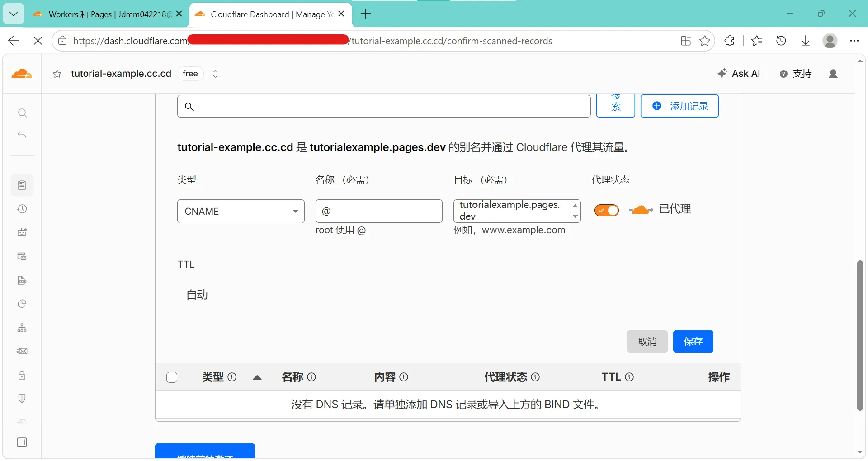Viewport: 868px width, 461px height.
Task: Open the Ask AI assistant
Action: pos(739,74)
